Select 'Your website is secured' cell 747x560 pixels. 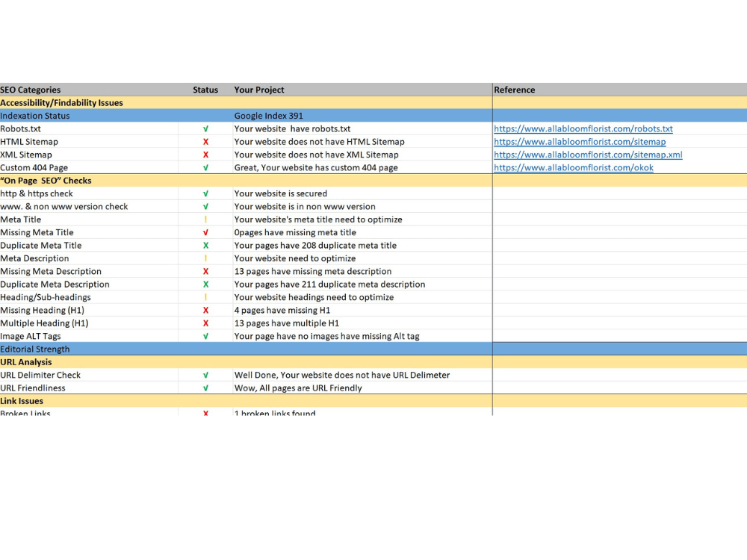(362, 193)
